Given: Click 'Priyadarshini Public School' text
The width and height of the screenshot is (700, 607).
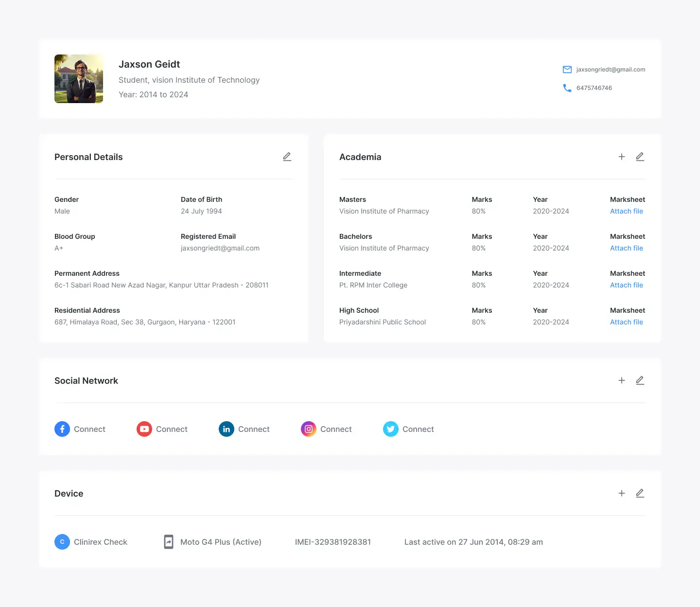Looking at the screenshot, I should (x=383, y=322).
